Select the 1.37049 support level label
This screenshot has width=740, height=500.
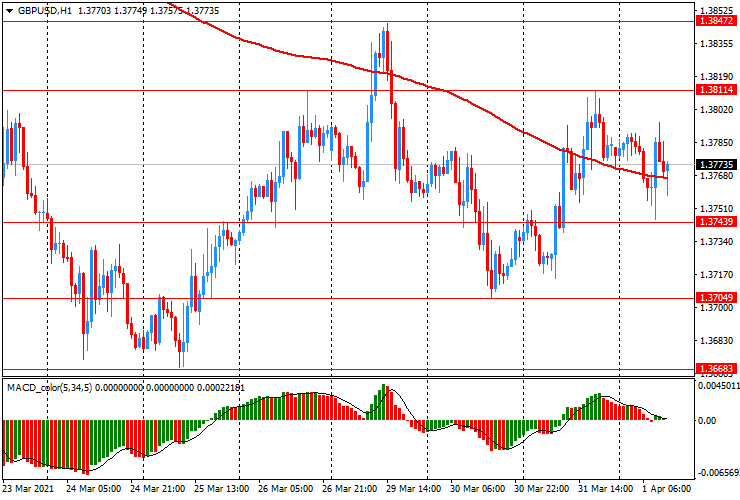point(716,297)
